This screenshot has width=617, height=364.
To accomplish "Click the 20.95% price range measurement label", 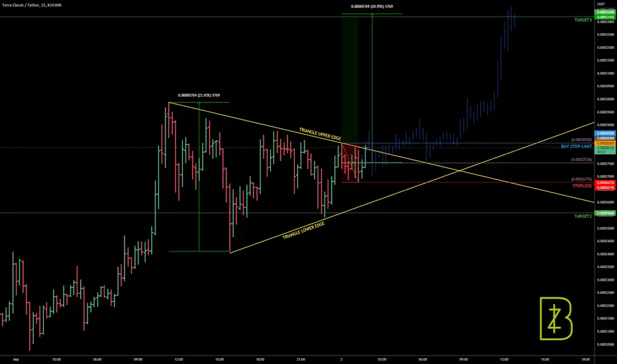I will coord(372,7).
